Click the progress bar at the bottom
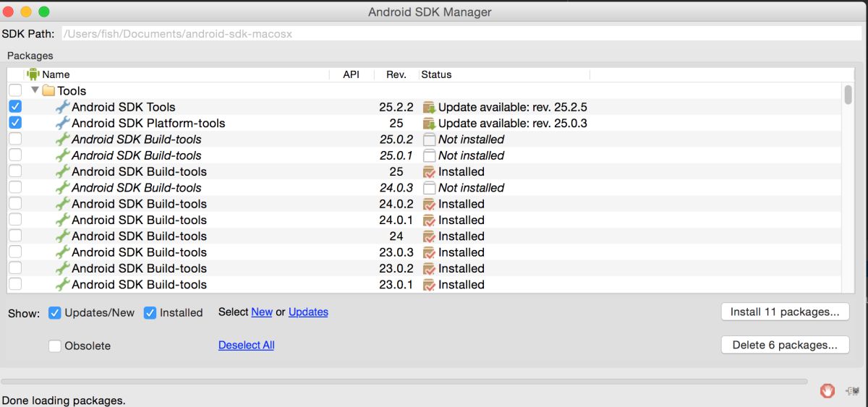Screen dimensions: 868x407 [x=404, y=381]
